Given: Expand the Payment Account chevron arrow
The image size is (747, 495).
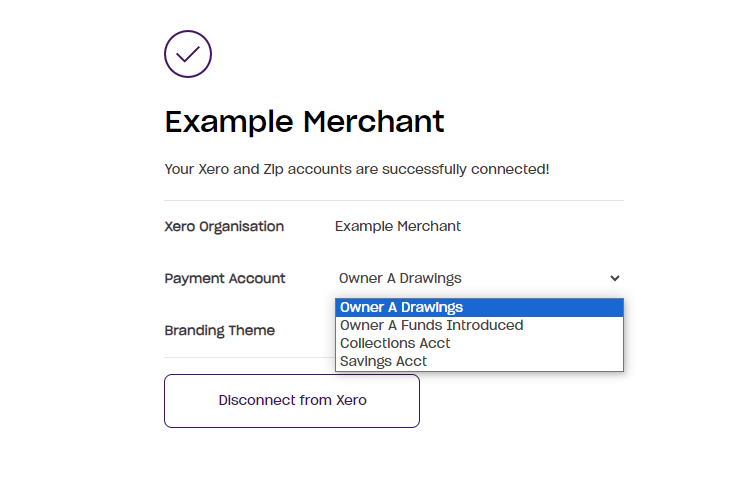Looking at the screenshot, I should (x=615, y=278).
